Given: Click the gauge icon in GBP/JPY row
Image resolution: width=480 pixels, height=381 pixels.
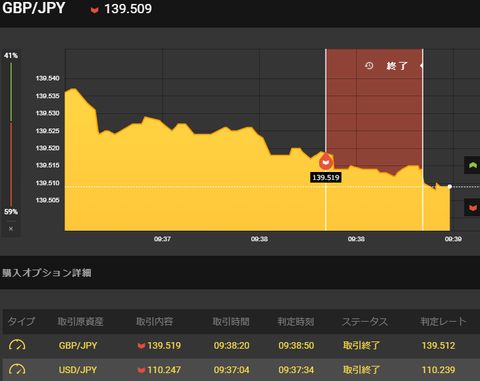Looking at the screenshot, I should coord(17,345).
